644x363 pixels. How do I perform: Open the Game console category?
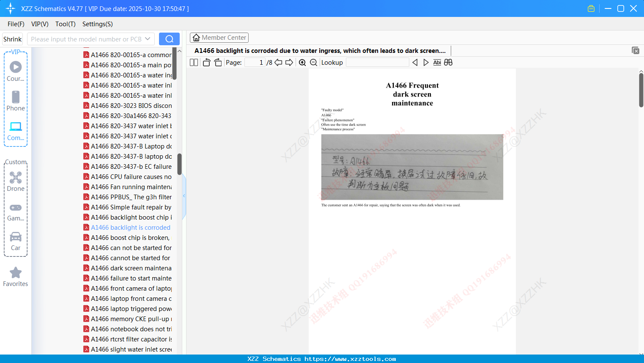tap(16, 212)
